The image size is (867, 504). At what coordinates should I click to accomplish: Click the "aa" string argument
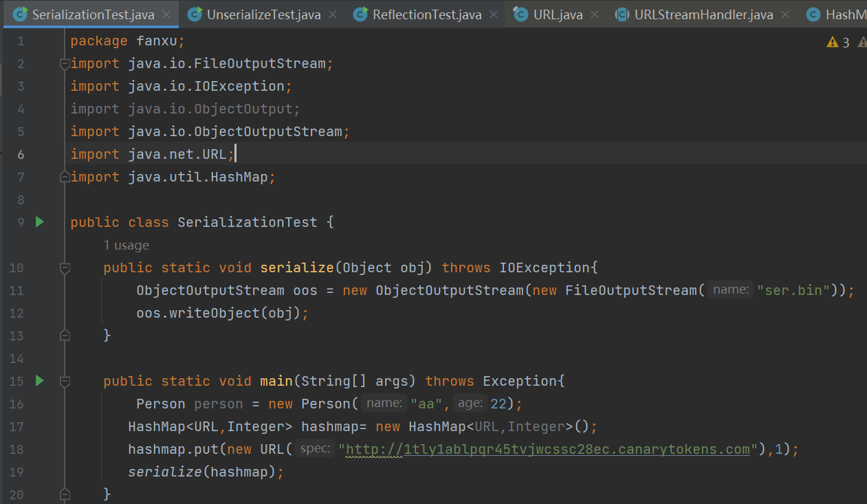click(x=426, y=404)
